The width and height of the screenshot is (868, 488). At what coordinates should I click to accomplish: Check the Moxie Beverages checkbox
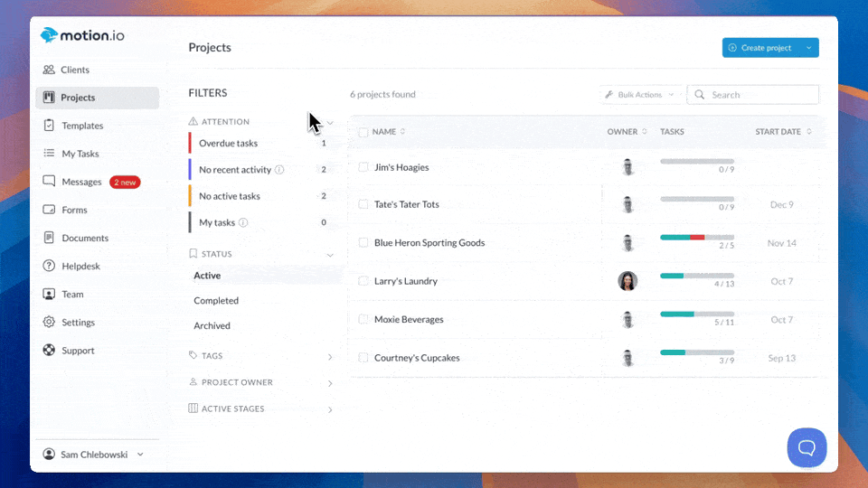(x=363, y=319)
